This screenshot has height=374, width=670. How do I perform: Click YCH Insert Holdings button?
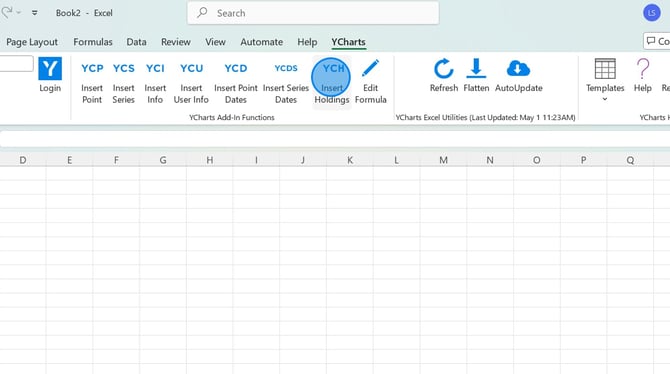[x=332, y=82]
